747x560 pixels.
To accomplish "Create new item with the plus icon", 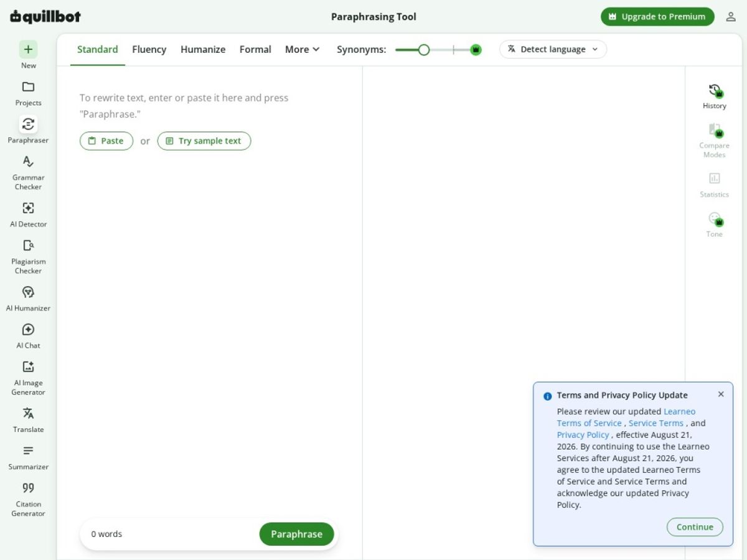I will (28, 49).
